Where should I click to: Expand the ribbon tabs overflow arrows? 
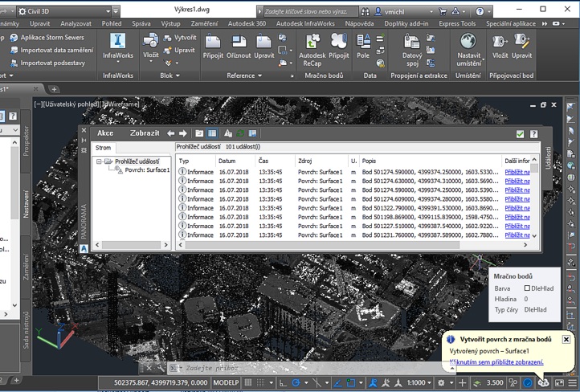click(x=544, y=23)
